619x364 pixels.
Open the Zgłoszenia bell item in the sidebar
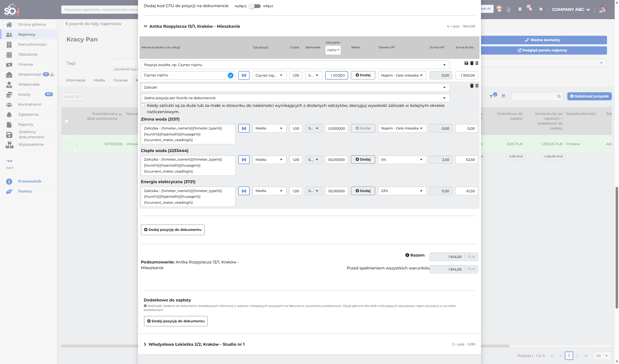29,114
